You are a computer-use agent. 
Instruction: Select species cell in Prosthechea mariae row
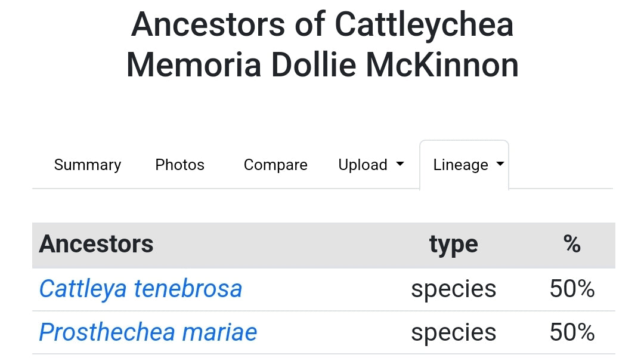coord(453,332)
